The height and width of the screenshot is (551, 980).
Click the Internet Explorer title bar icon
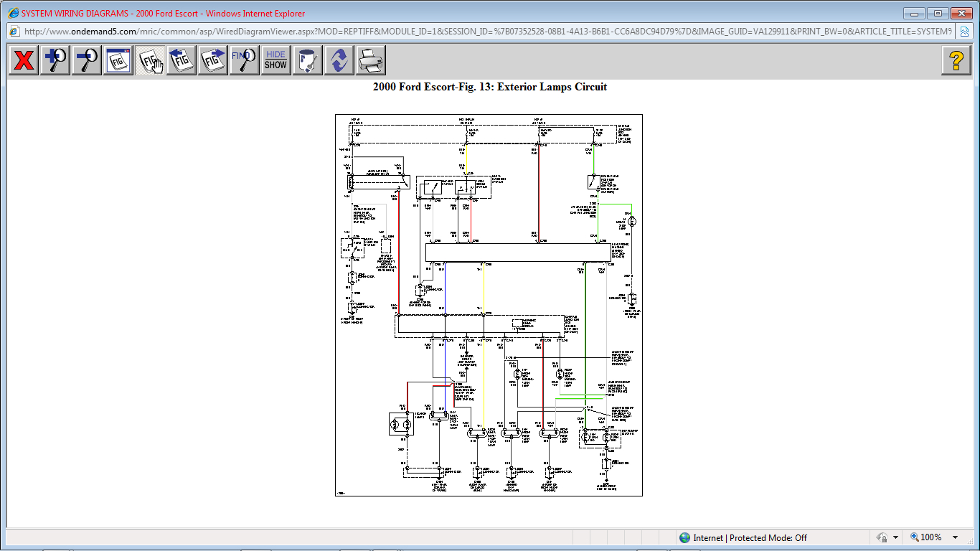[13, 13]
